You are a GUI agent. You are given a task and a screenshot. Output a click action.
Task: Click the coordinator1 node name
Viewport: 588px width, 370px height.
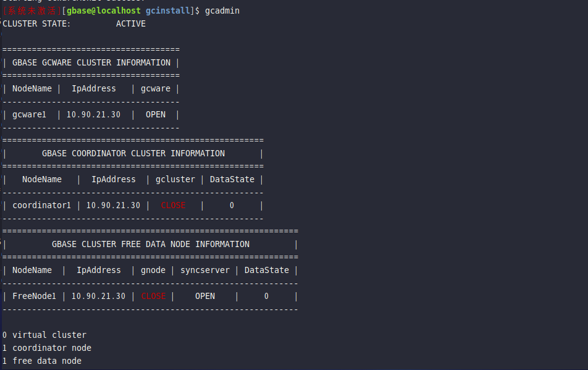(x=41, y=205)
